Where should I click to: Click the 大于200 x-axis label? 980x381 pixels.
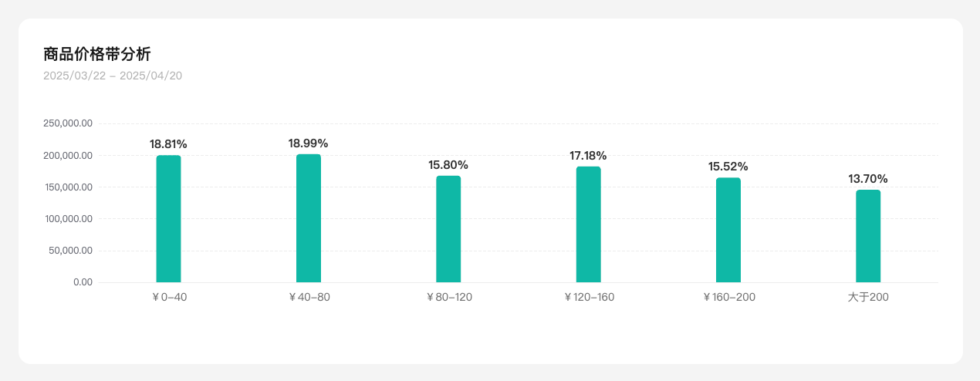point(868,297)
